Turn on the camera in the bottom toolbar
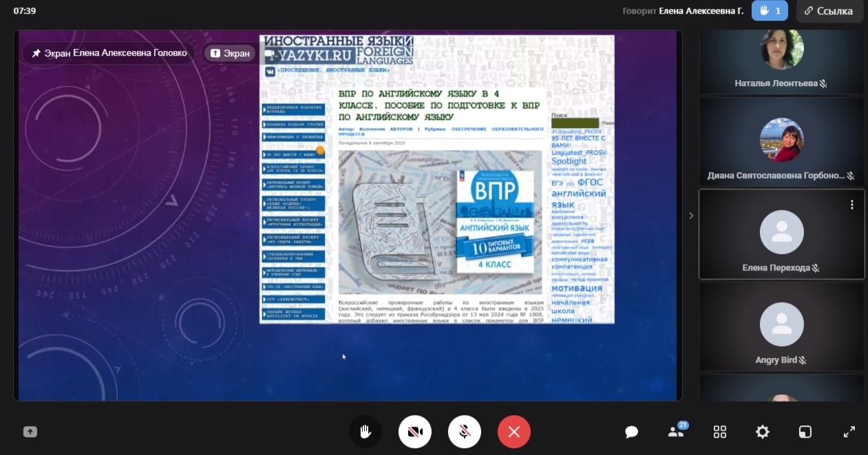This screenshot has height=455, width=868. click(x=415, y=432)
